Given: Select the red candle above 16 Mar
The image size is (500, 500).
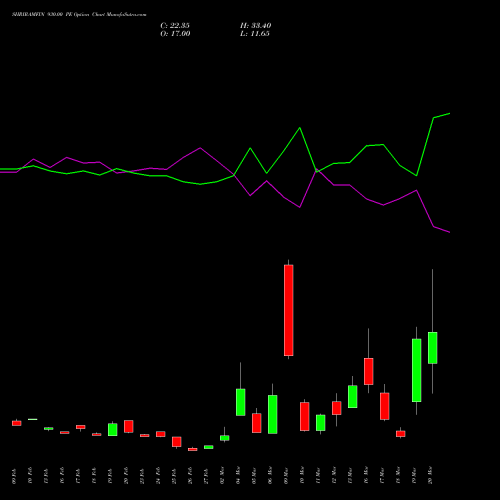Looking at the screenshot, I should [369, 371].
